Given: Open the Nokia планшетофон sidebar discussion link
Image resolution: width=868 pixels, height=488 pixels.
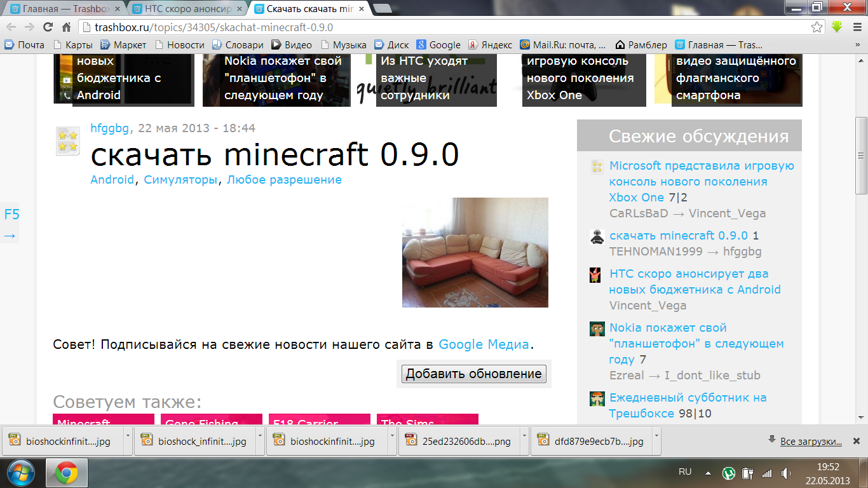Looking at the screenshot, I should (x=696, y=344).
